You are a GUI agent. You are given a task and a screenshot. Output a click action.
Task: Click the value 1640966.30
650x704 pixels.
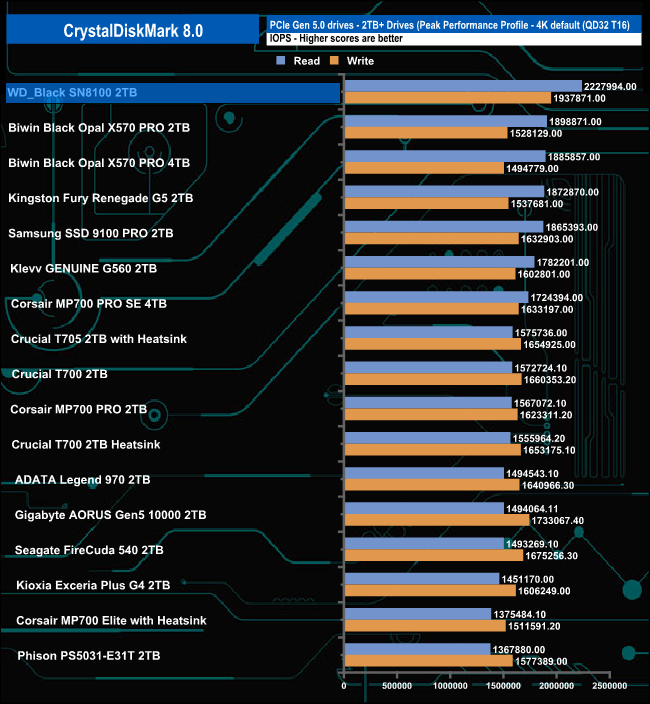pyautogui.click(x=548, y=485)
